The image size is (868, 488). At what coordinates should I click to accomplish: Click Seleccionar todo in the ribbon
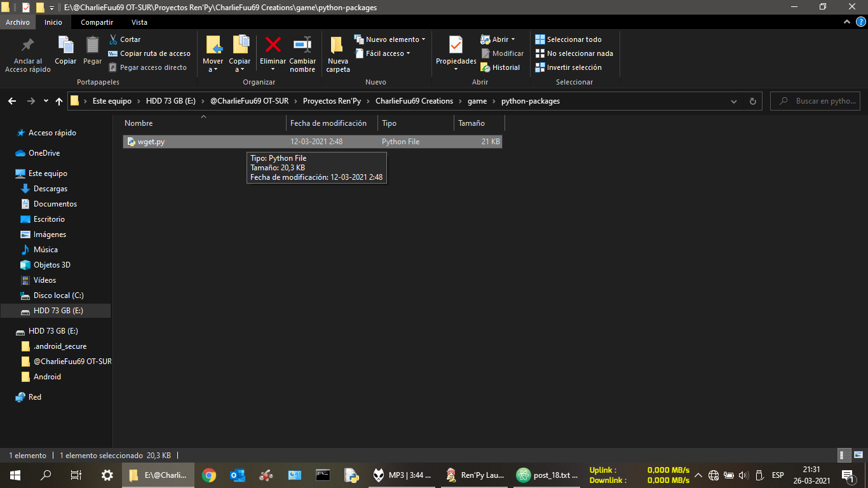click(x=569, y=39)
